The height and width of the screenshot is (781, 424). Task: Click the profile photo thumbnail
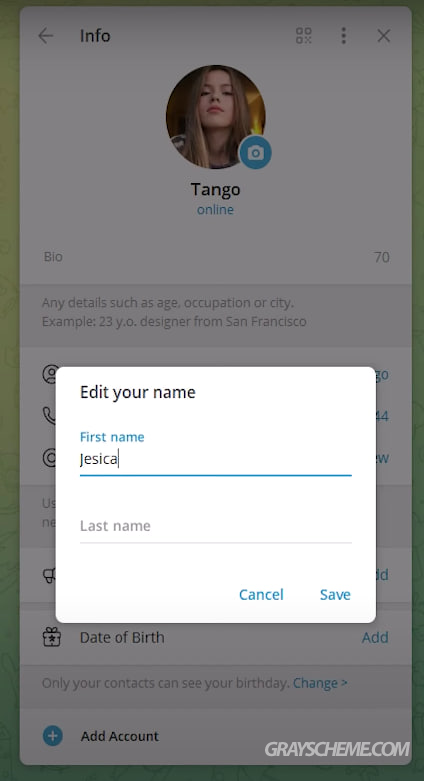pos(216,117)
